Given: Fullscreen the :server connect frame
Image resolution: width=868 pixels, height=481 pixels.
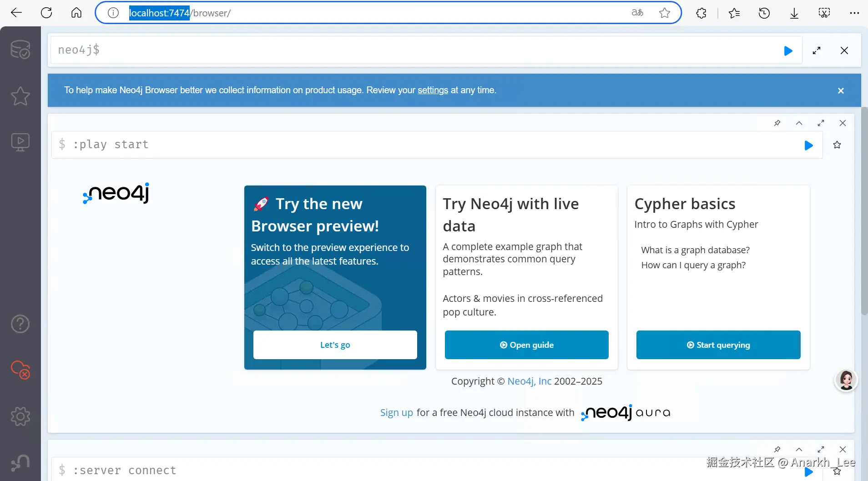Looking at the screenshot, I should click(x=821, y=450).
